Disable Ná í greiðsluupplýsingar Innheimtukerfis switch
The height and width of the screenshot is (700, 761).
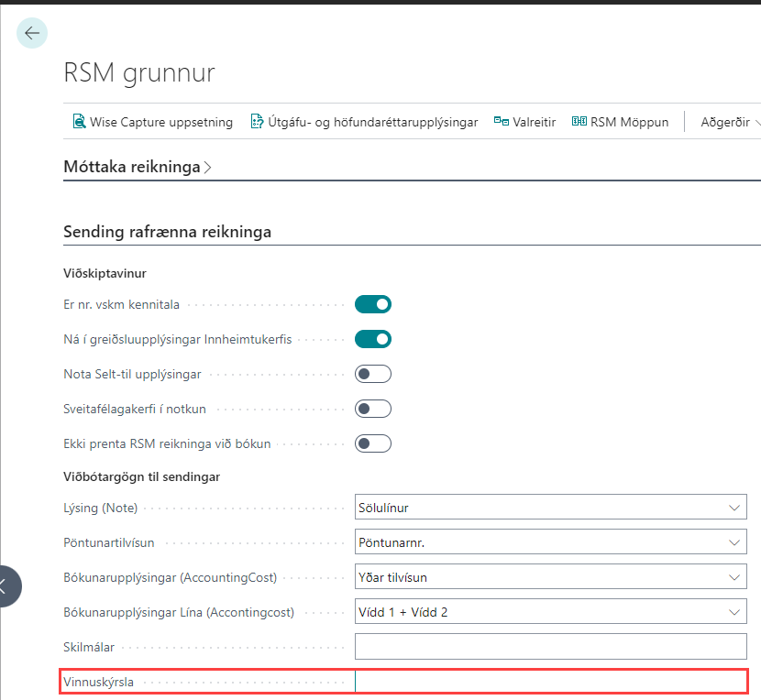click(x=373, y=339)
